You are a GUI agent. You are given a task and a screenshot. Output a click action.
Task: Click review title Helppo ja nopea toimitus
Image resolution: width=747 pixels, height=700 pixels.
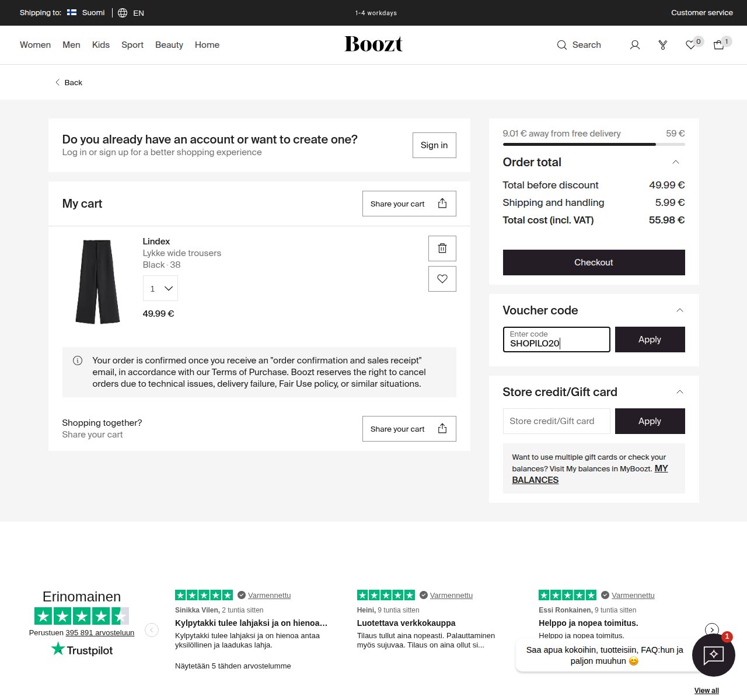tap(588, 623)
